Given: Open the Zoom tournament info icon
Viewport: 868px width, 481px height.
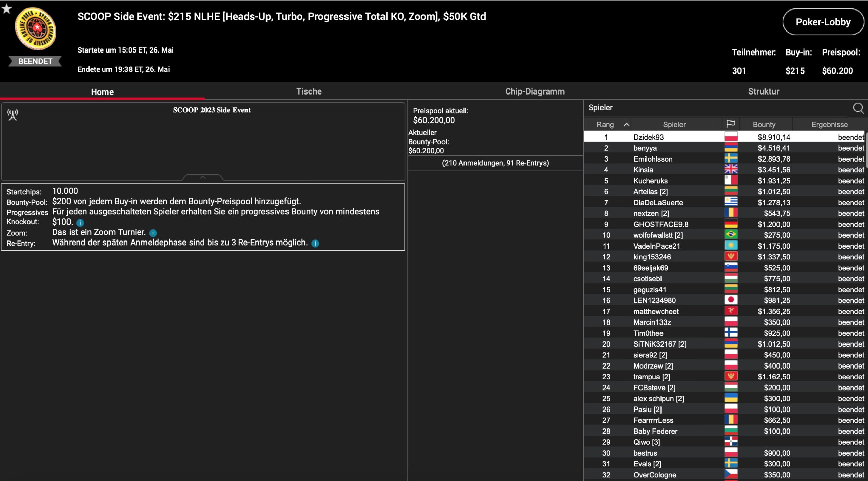Looking at the screenshot, I should click(x=153, y=233).
